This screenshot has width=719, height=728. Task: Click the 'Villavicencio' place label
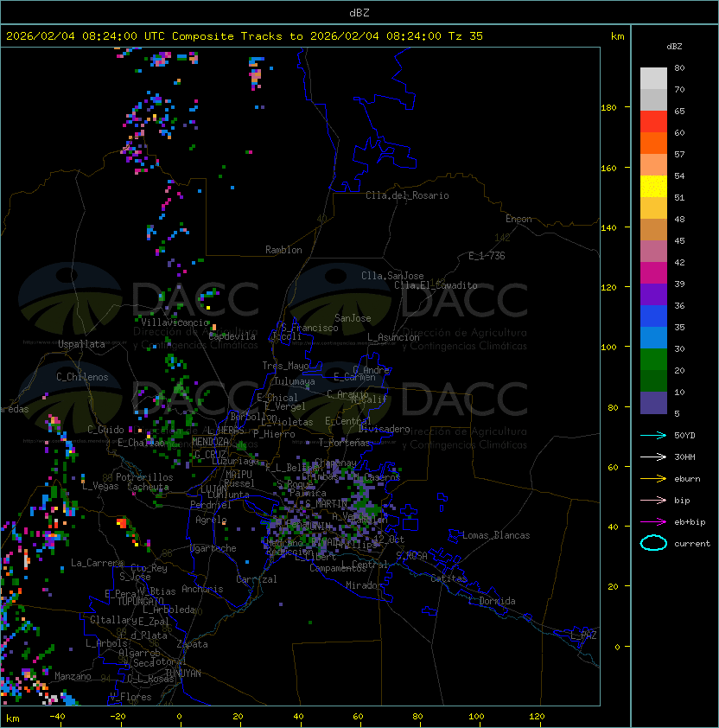pos(175,322)
